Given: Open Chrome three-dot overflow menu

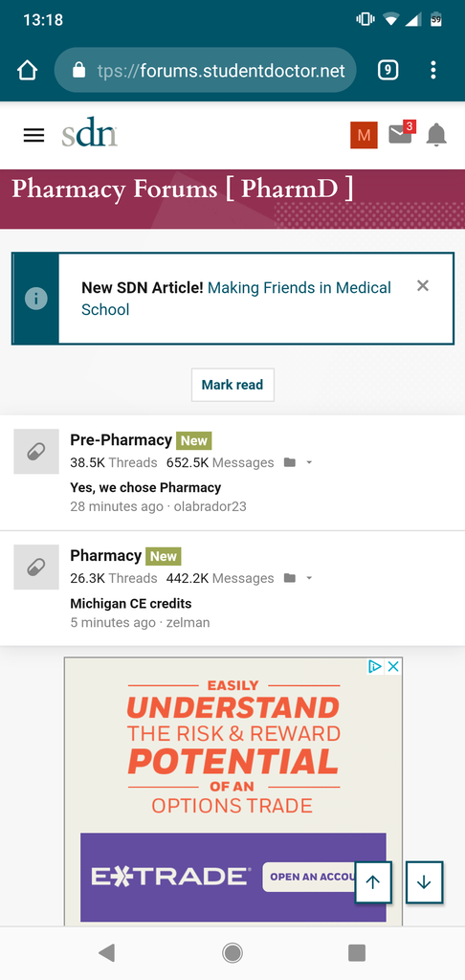Looking at the screenshot, I should [433, 70].
